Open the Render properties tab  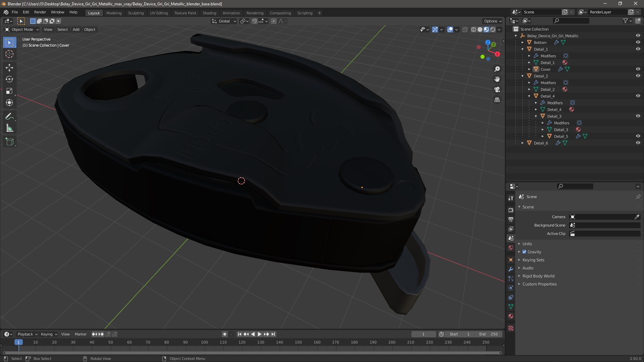[511, 210]
